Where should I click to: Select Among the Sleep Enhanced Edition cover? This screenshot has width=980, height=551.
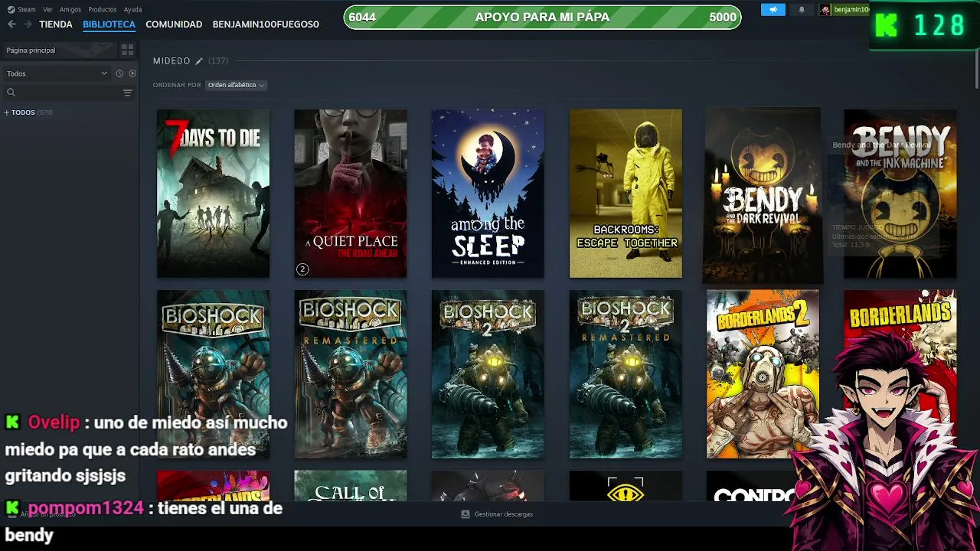pos(488,194)
